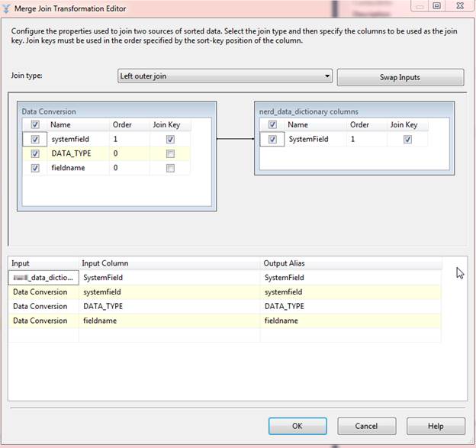The height and width of the screenshot is (448, 476).
Task: Open the Join type dropdown
Action: pos(225,76)
